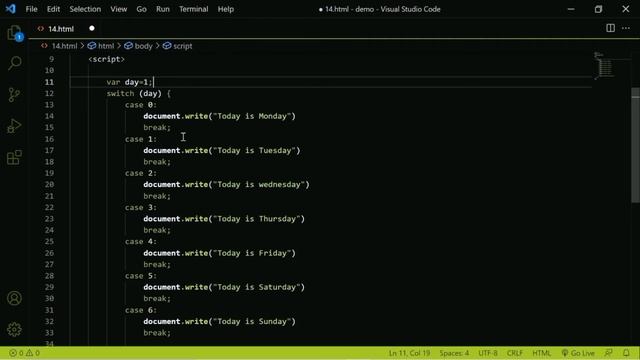Screen dimensions: 640x360
Task: Click "switch (day) {" code line
Action: tap(139, 93)
